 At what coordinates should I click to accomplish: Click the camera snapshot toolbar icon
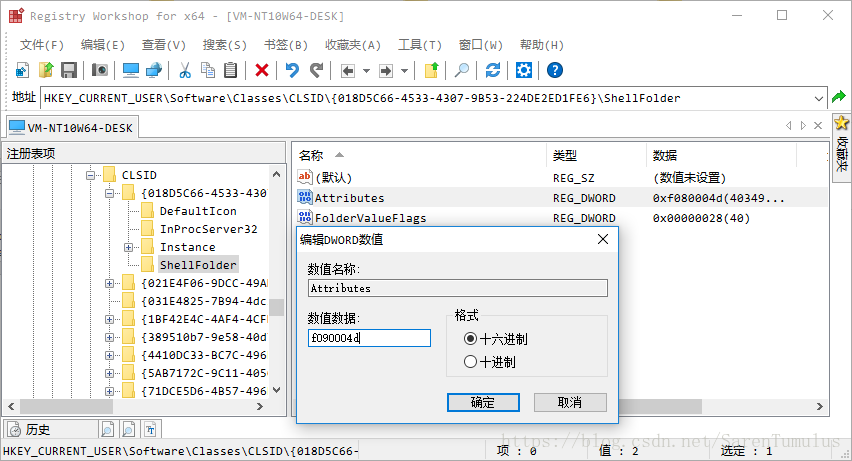pyautogui.click(x=100, y=70)
